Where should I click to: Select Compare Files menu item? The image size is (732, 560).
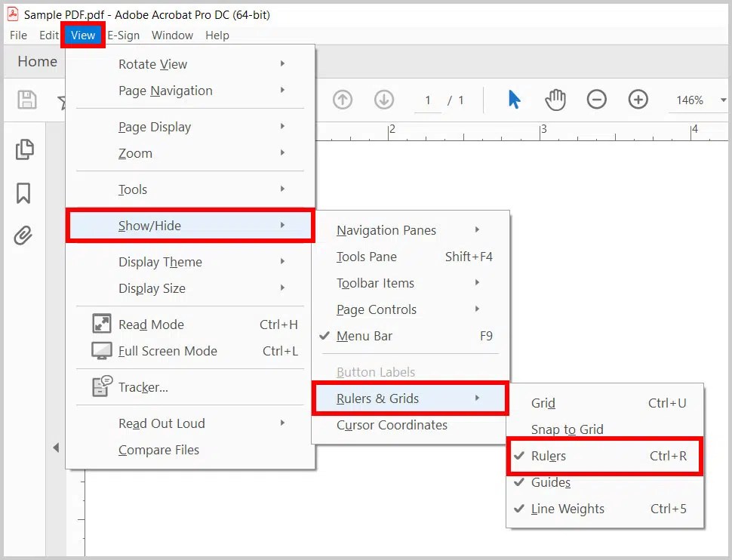tap(190, 450)
